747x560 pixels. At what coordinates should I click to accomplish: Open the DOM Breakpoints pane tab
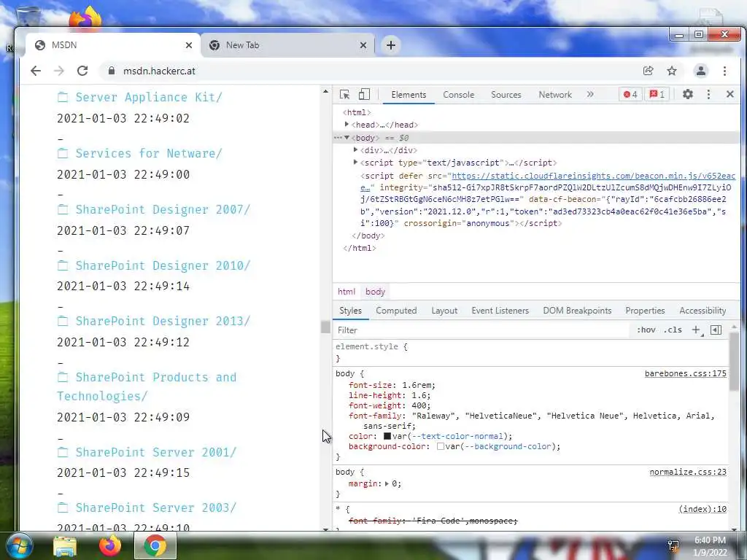click(577, 311)
